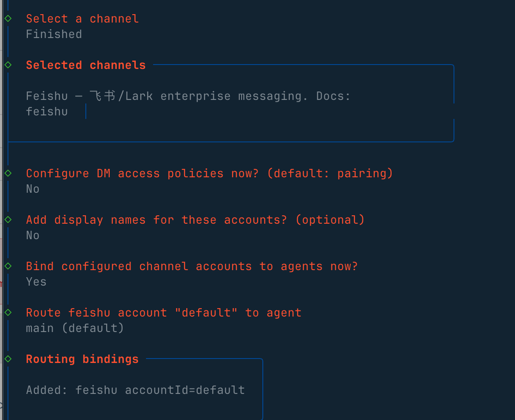Click diamond marker next to Configure DM access
The image size is (515, 420).
tap(8, 173)
